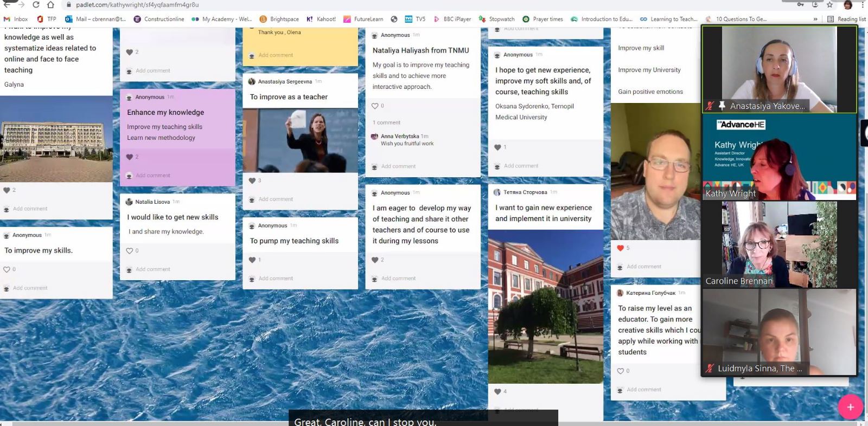Like Natalia Lisova's post with heart
This screenshot has height=426, width=868.
coord(130,251)
